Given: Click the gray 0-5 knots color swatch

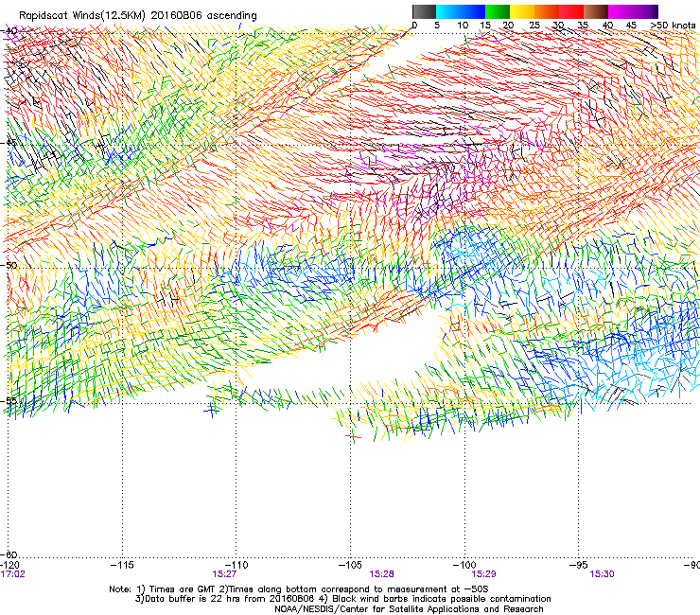Looking at the screenshot, I should point(424,11).
